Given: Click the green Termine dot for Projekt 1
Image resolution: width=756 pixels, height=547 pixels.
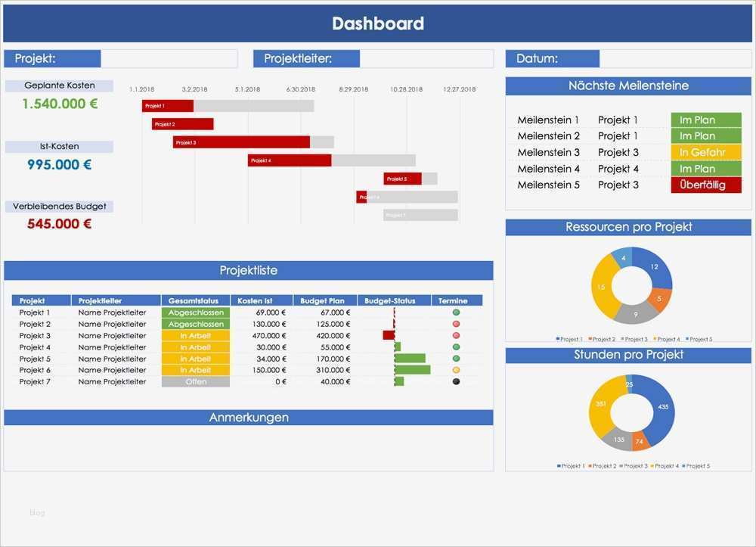Looking at the screenshot, I should (456, 312).
